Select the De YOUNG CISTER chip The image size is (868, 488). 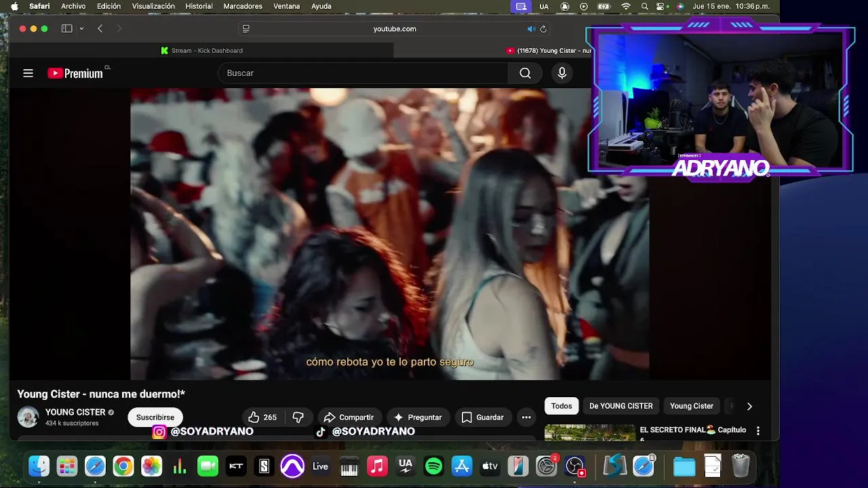pos(621,406)
